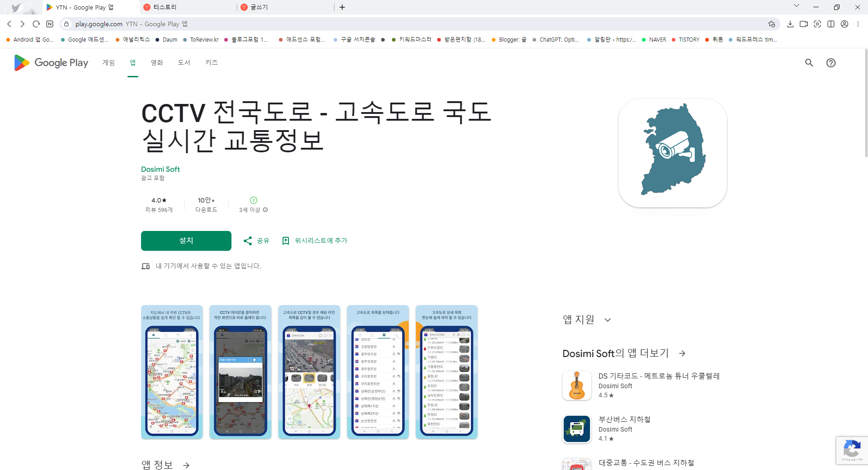Share the app using the 공유 icon
The height and width of the screenshot is (470, 868).
(256, 240)
